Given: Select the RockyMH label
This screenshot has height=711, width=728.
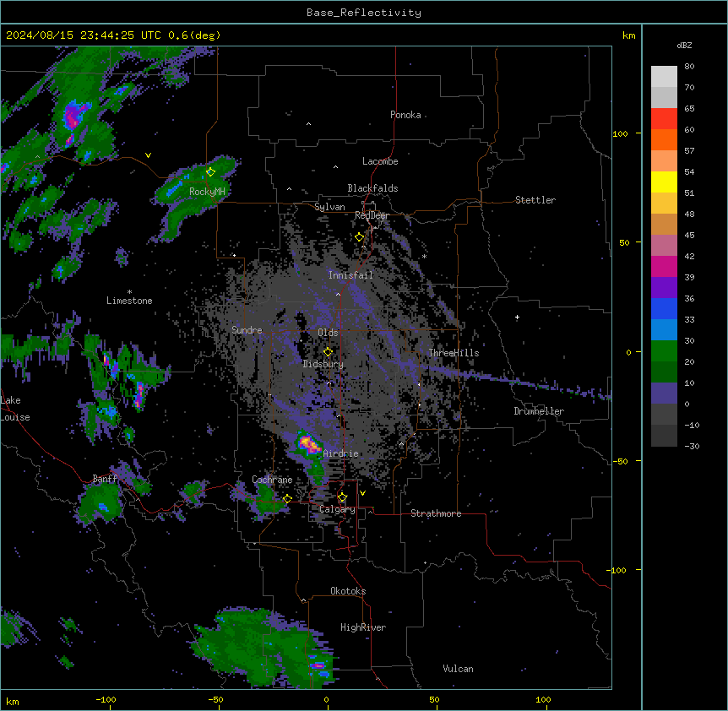Looking at the screenshot, I should click(x=207, y=192).
